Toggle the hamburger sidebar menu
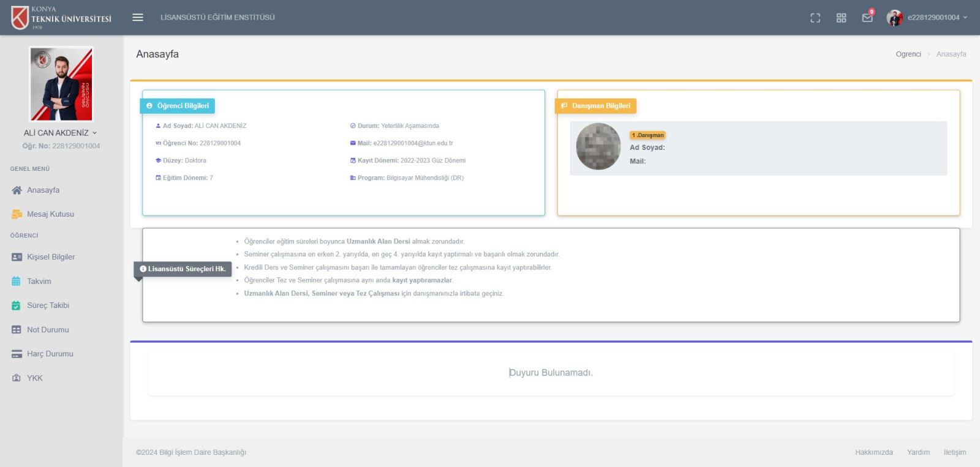 (138, 18)
